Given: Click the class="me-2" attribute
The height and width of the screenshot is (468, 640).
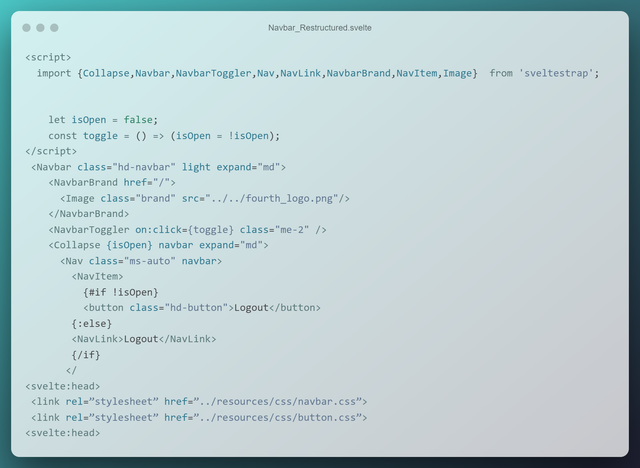Looking at the screenshot, I should tap(274, 230).
